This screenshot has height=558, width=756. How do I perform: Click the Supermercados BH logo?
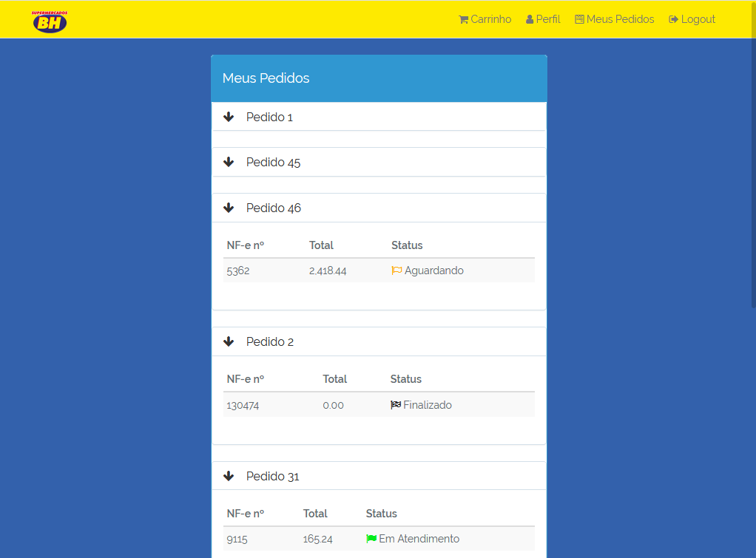pyautogui.click(x=50, y=21)
